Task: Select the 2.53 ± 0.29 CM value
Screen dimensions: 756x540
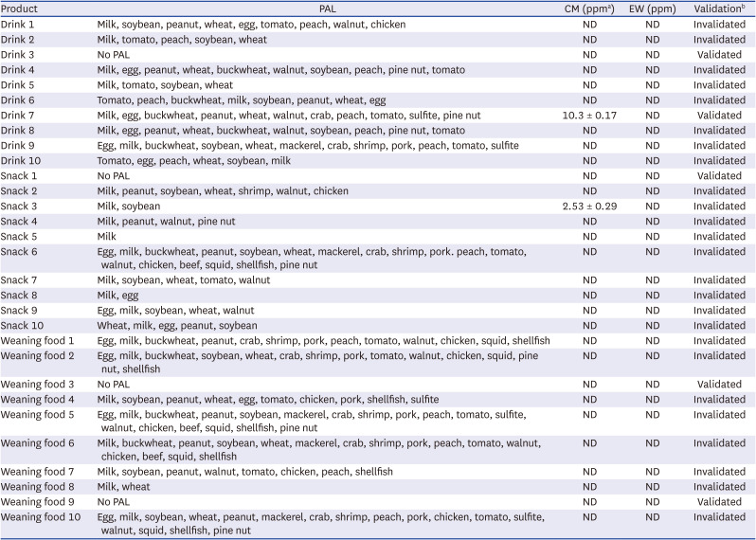Action: 589,207
